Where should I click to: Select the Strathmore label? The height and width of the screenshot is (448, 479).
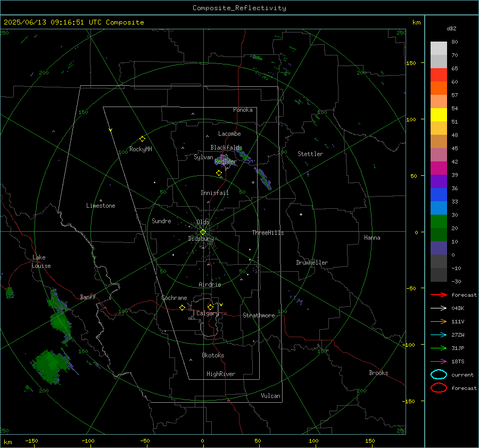coord(259,315)
